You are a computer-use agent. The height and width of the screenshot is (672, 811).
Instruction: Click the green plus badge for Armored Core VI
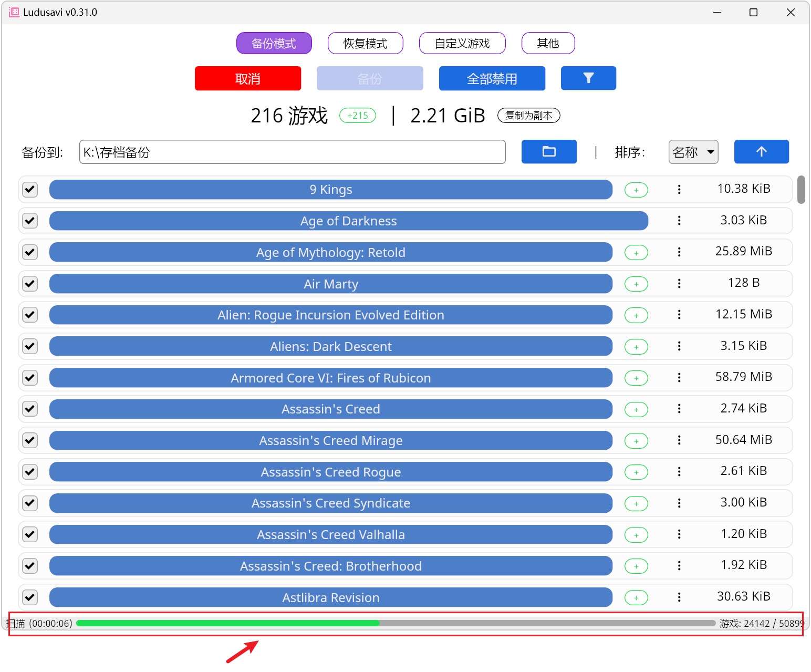pyautogui.click(x=636, y=378)
